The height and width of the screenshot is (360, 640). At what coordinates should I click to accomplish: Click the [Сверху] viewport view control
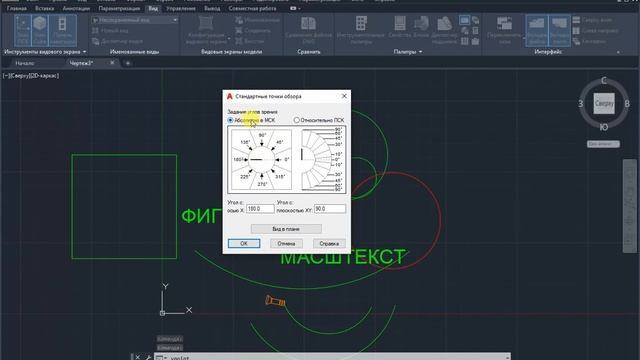click(19, 76)
